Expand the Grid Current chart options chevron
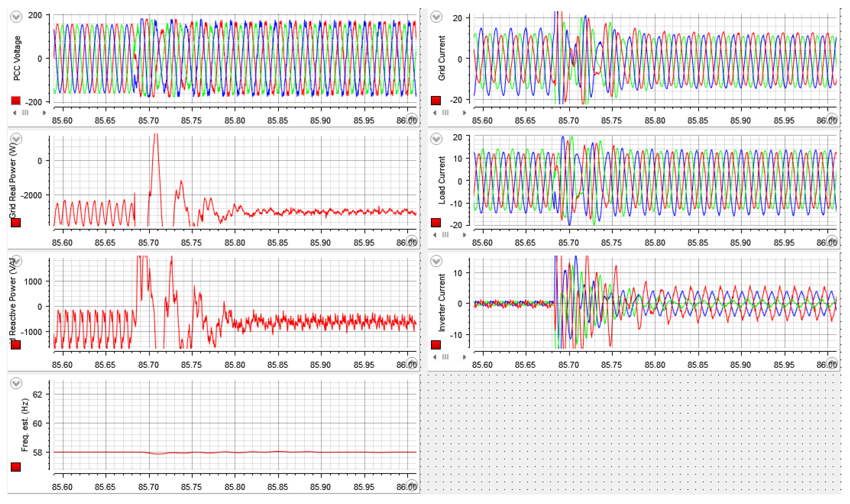Screen dimensions: 850x504 (436, 17)
